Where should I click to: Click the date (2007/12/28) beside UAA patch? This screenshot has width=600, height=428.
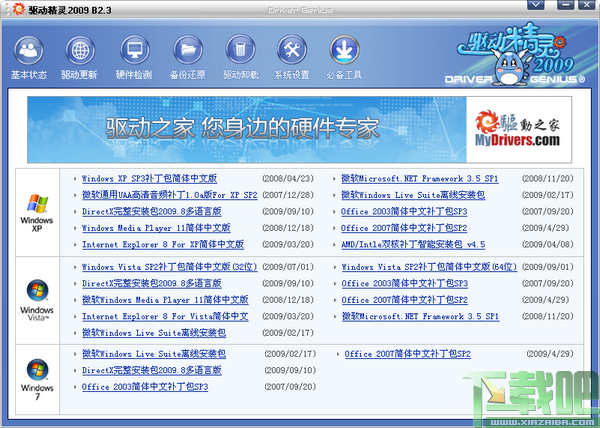click(x=288, y=195)
